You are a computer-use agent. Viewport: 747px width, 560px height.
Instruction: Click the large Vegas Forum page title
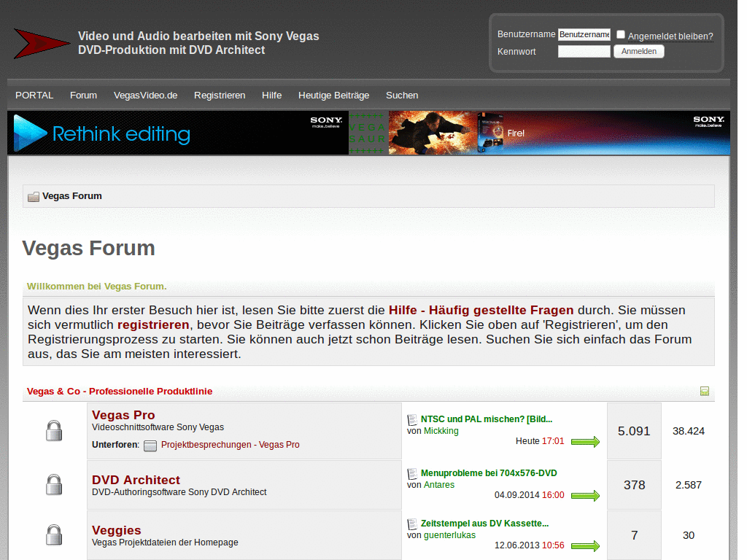click(88, 248)
